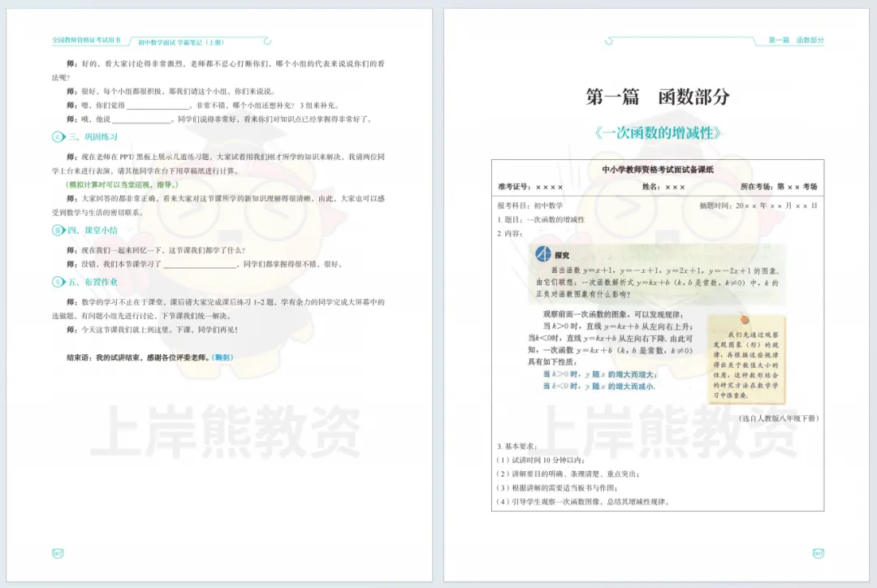Click line 师：很好，每个小组都很积极
The height and width of the screenshot is (588, 877).
171,91
